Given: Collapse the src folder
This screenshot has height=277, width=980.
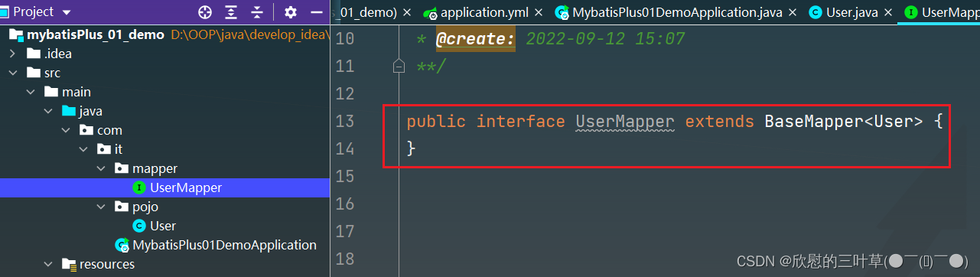Looking at the screenshot, I should tap(12, 73).
